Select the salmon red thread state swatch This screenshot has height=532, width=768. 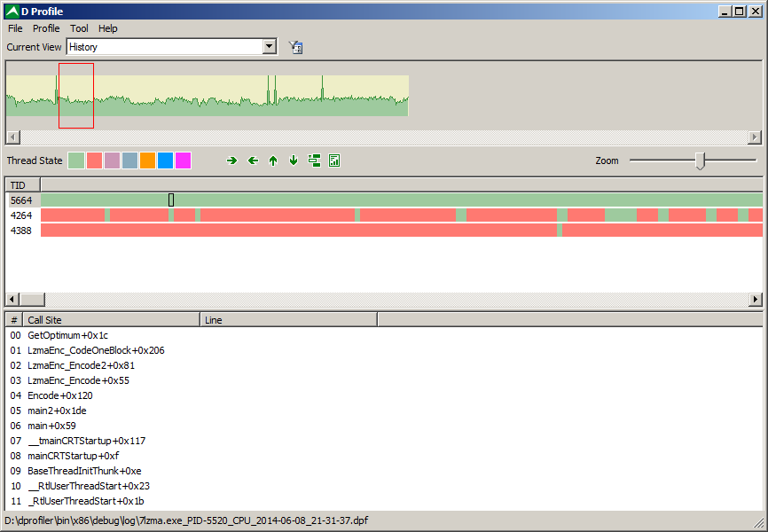click(x=94, y=160)
